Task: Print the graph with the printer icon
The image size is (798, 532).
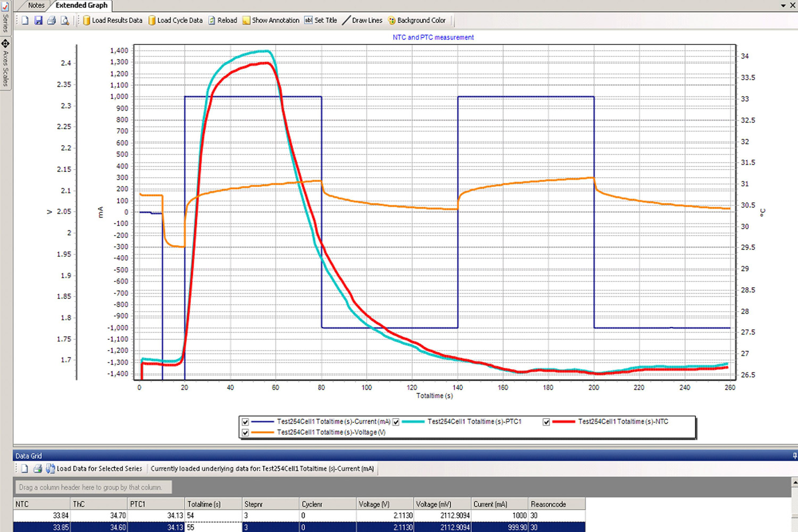Action: point(52,20)
